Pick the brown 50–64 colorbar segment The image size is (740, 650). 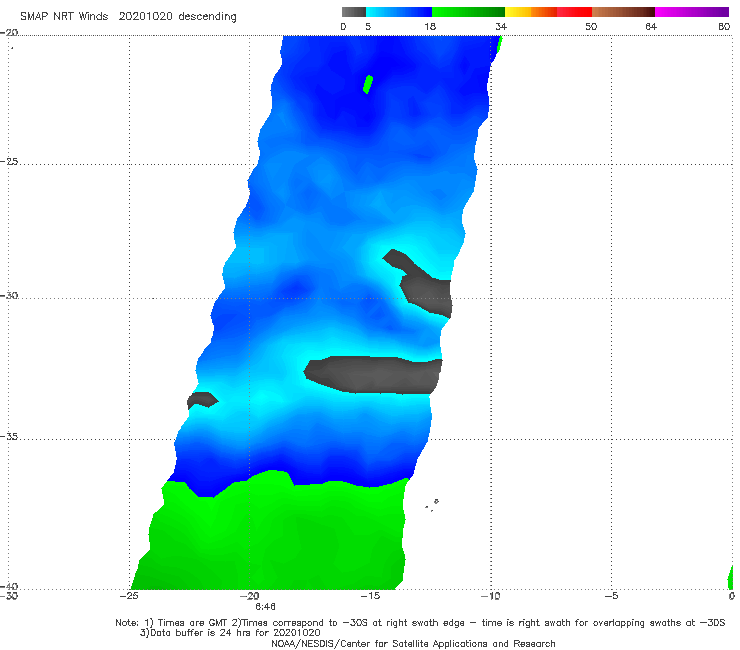623,12
